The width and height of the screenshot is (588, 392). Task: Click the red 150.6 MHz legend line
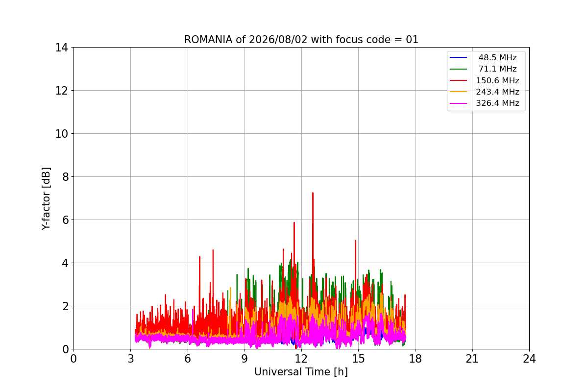pyautogui.click(x=459, y=81)
